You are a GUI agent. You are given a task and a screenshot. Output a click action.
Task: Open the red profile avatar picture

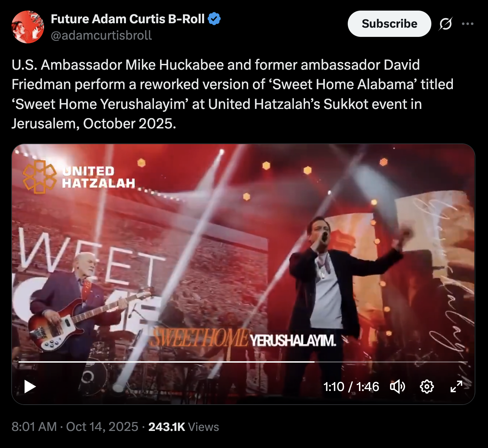point(28,27)
